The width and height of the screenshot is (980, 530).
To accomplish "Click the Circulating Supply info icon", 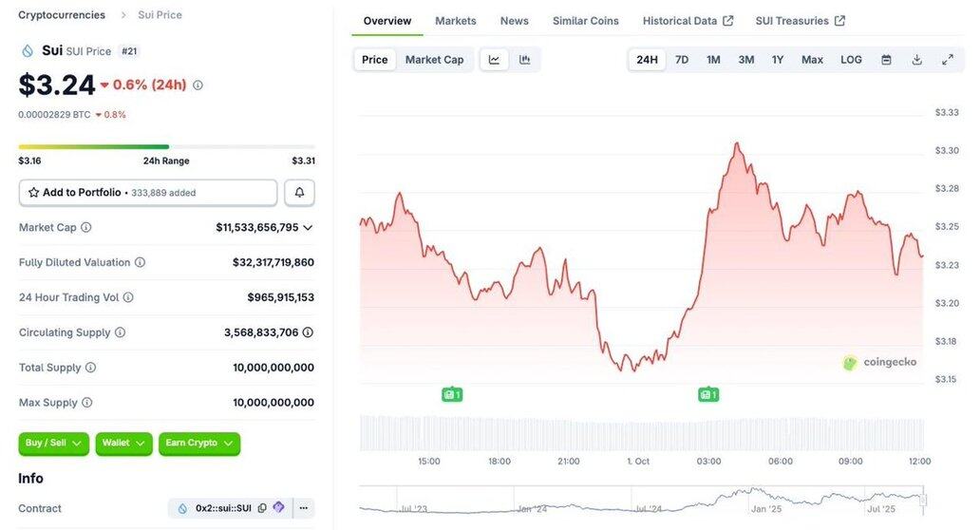I will [121, 332].
